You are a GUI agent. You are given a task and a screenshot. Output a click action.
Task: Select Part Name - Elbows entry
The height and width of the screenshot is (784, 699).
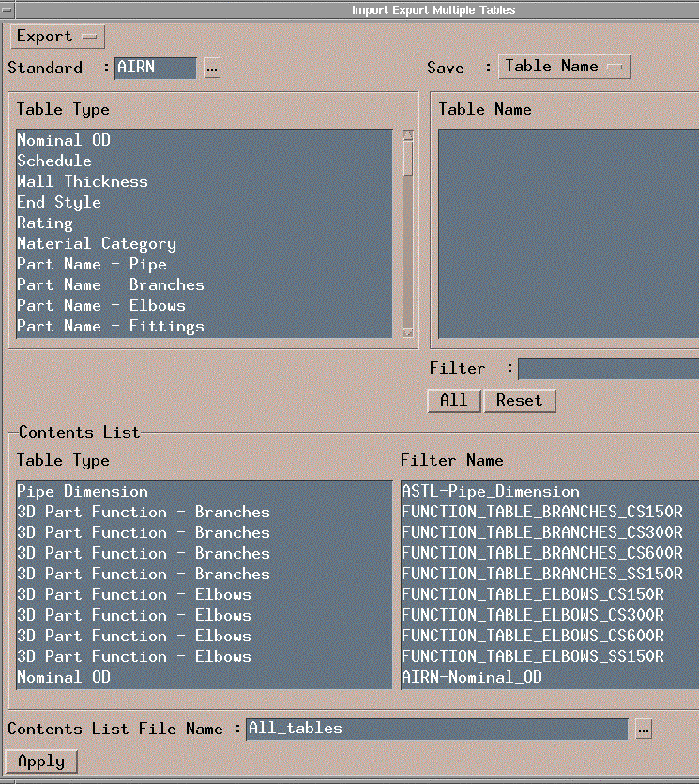point(101,305)
